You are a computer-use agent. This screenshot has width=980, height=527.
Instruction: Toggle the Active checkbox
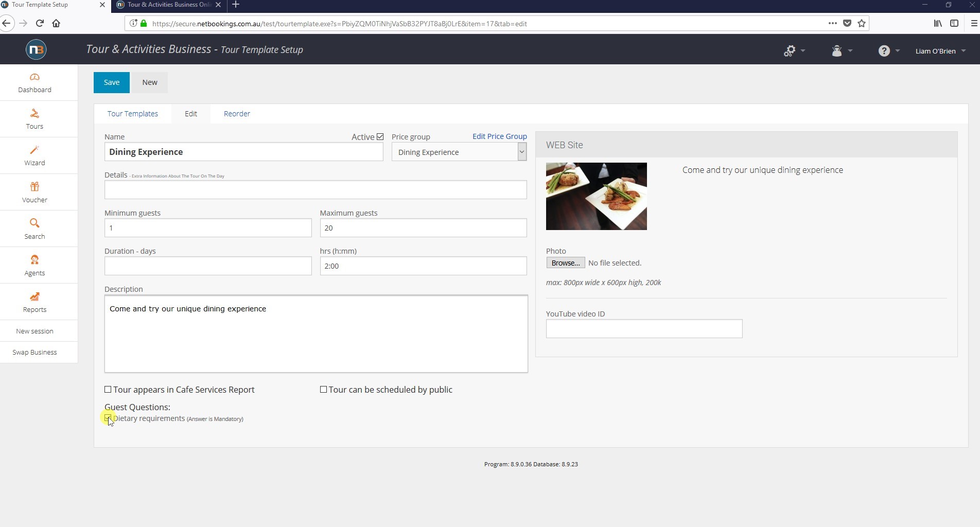[380, 136]
